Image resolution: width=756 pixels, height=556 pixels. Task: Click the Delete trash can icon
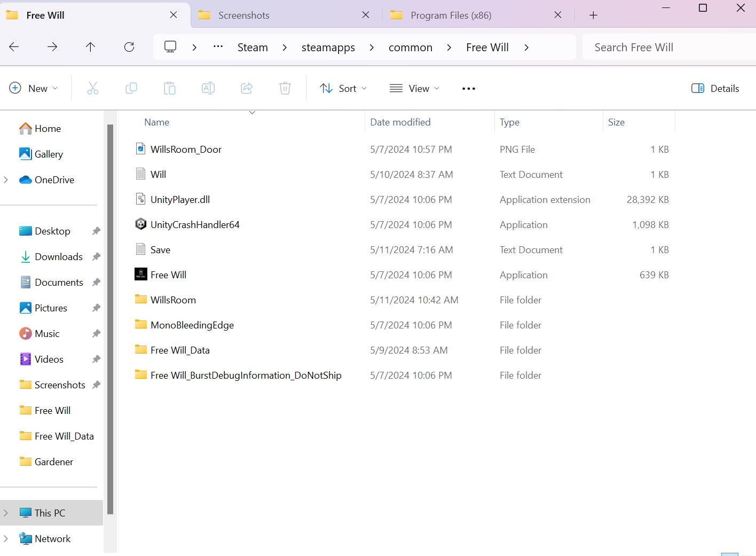click(x=285, y=88)
